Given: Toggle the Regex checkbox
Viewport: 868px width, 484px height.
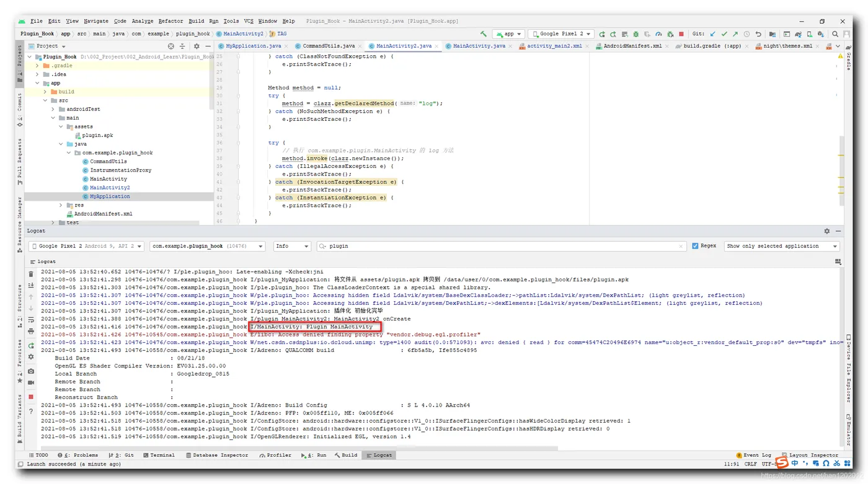Looking at the screenshot, I should pyautogui.click(x=695, y=246).
